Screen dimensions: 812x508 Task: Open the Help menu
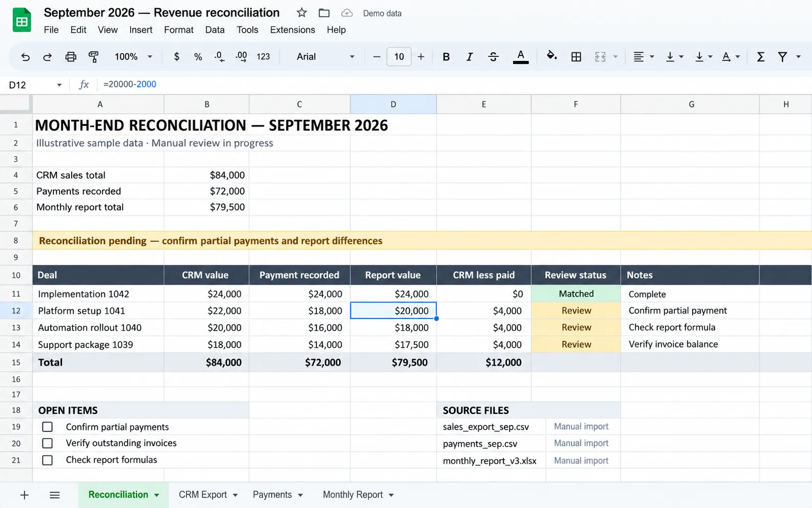(336, 30)
